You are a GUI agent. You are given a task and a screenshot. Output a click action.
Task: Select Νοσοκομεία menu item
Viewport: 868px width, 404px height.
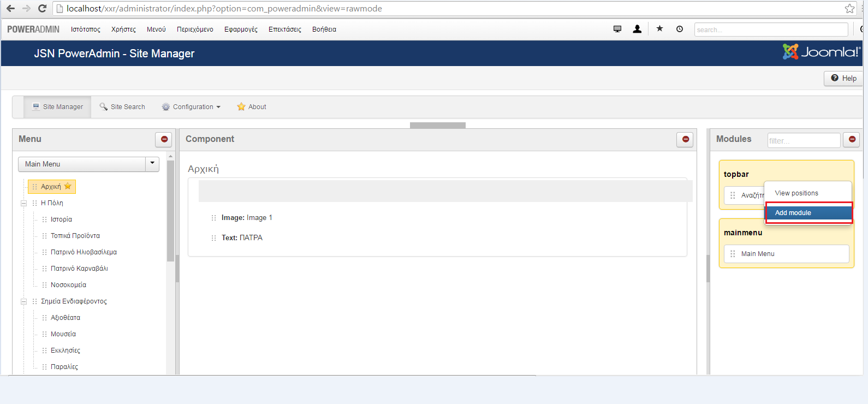[x=68, y=285]
